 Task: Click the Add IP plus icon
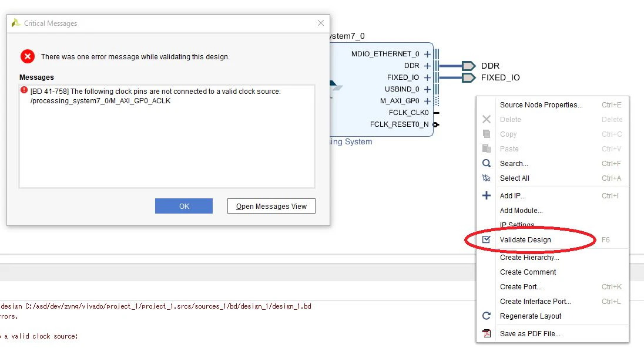487,195
